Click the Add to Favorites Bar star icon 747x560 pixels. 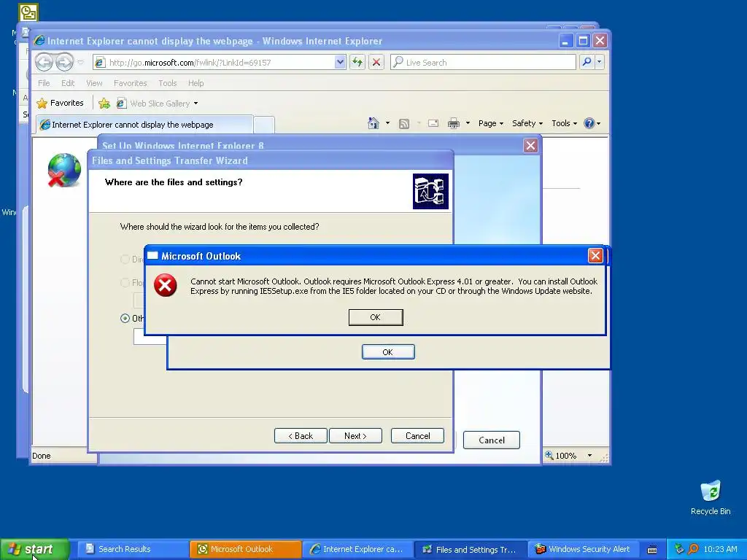pos(104,103)
